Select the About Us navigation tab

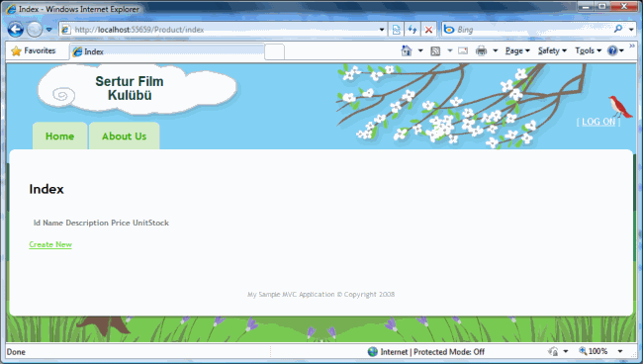[x=125, y=136]
